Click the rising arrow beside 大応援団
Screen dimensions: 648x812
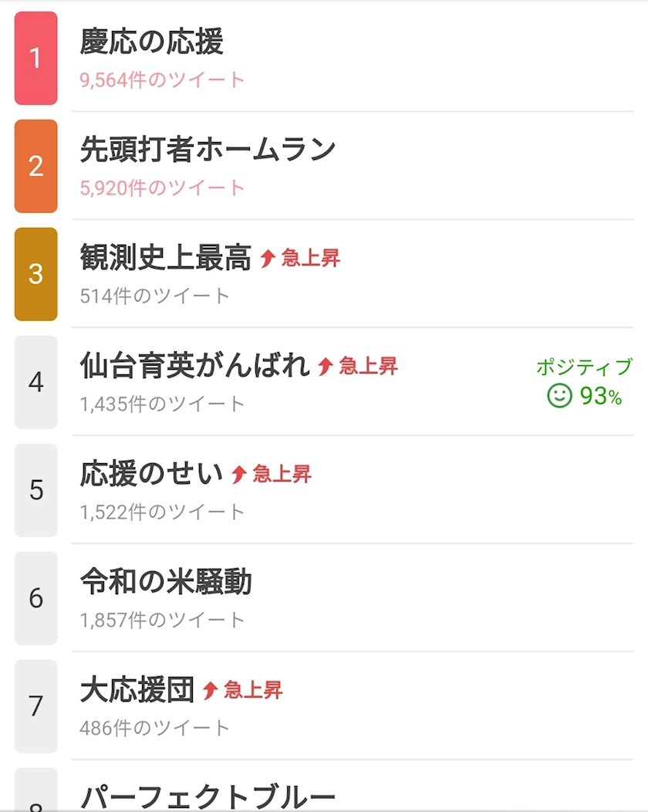210,690
